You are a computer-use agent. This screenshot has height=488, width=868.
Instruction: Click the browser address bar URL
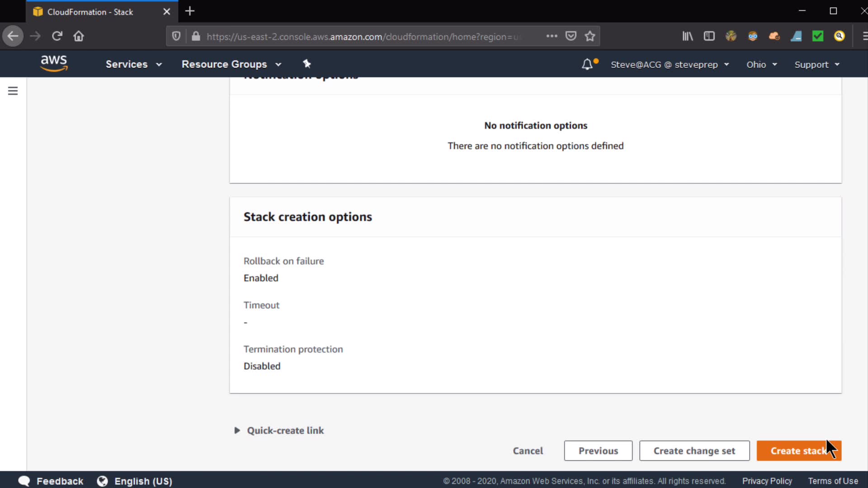click(x=359, y=37)
